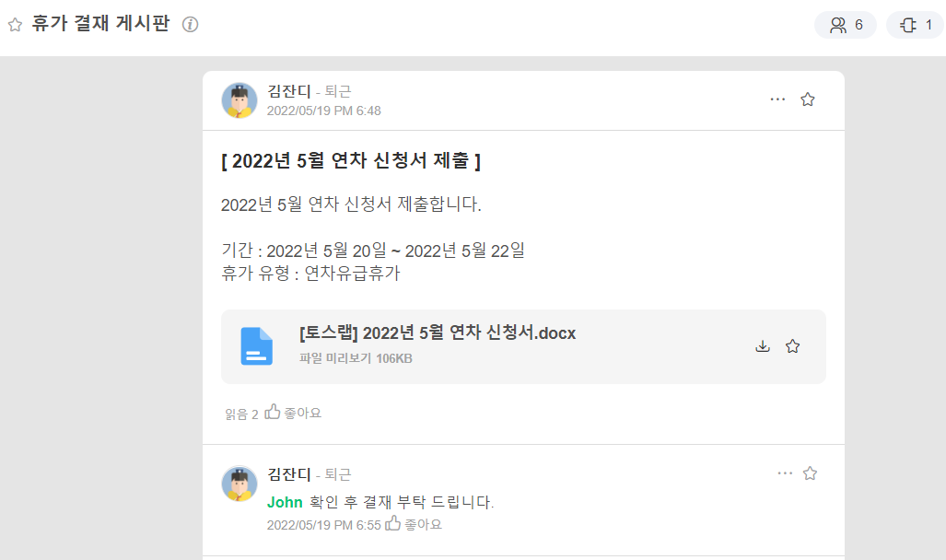Screen dimensions: 946x560
Task: Click the John mention in the comment
Action: (x=285, y=503)
